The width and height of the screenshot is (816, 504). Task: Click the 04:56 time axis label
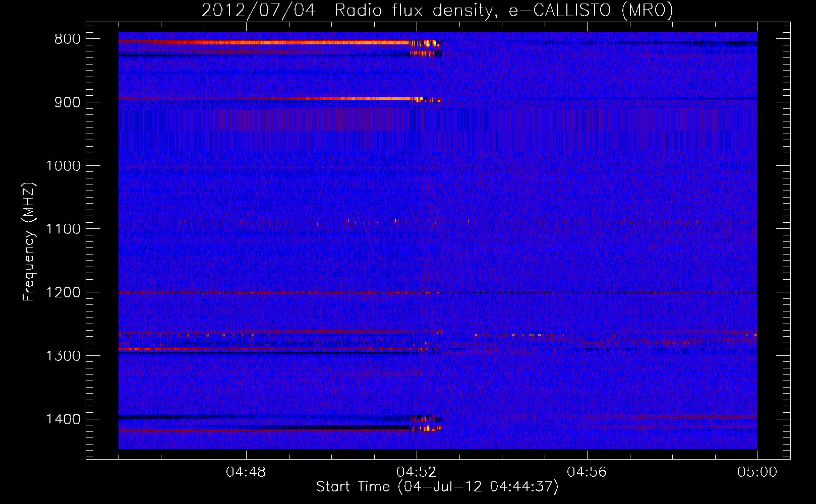[x=587, y=472]
